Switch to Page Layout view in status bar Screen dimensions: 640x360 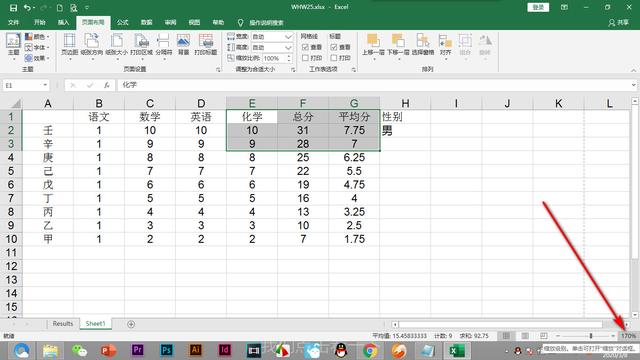525,336
